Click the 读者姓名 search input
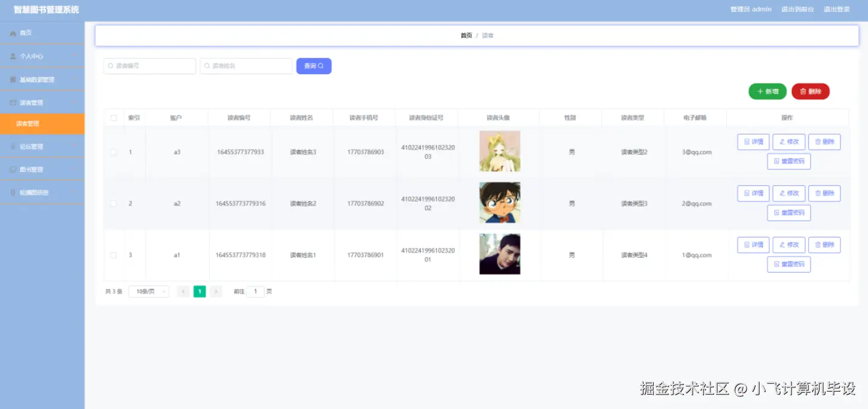The height and width of the screenshot is (409, 868). point(246,66)
